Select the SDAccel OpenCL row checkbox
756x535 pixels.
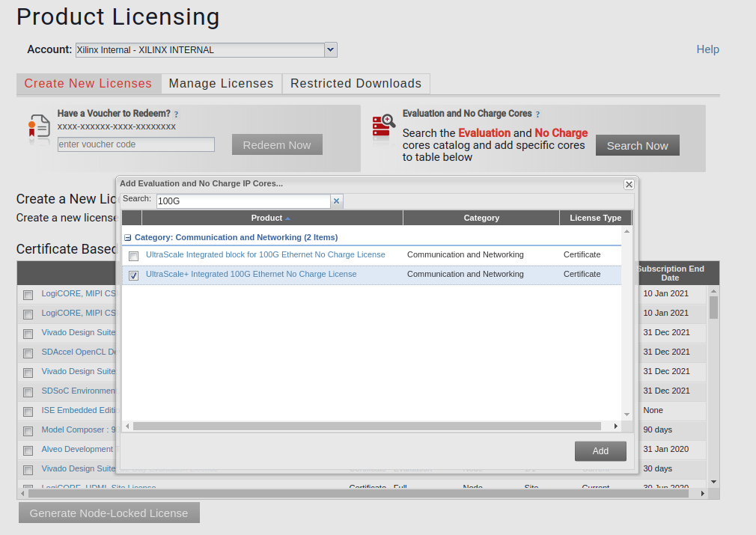pyautogui.click(x=28, y=353)
